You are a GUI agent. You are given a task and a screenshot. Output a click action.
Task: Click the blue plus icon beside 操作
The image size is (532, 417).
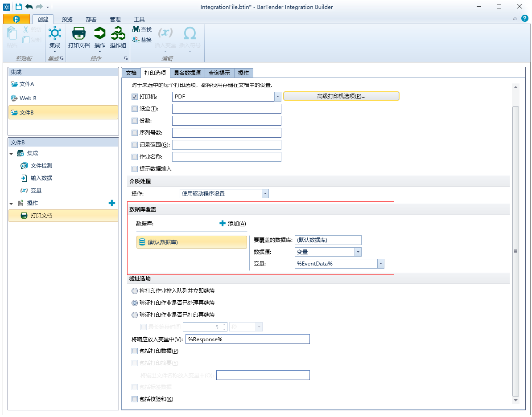112,203
